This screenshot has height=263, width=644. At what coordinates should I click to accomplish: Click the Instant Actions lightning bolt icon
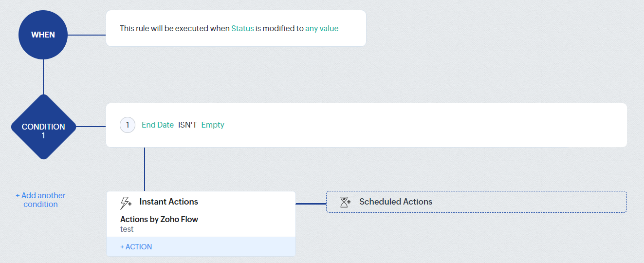pos(126,203)
